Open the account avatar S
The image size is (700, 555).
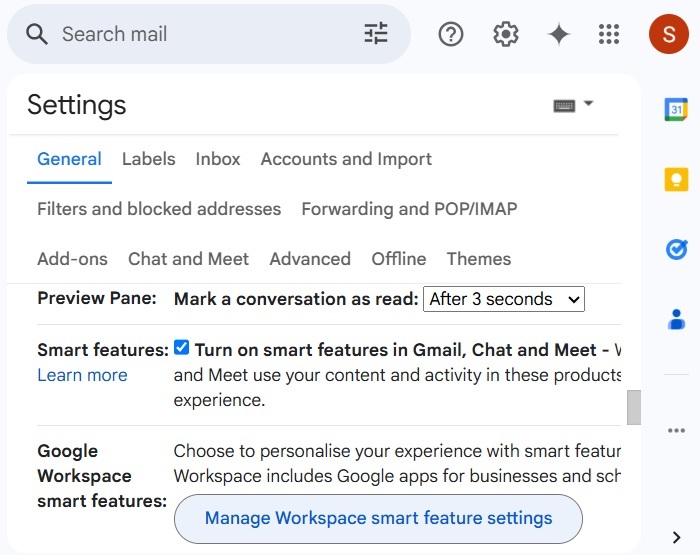pyautogui.click(x=669, y=34)
